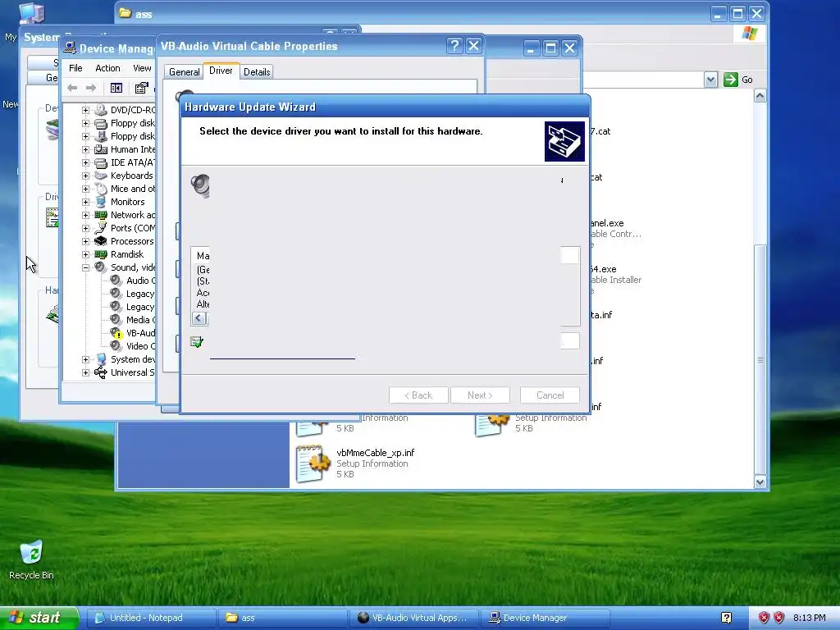Click the VB-Audio device warning icon
This screenshot has width=840, height=630.
click(116, 333)
